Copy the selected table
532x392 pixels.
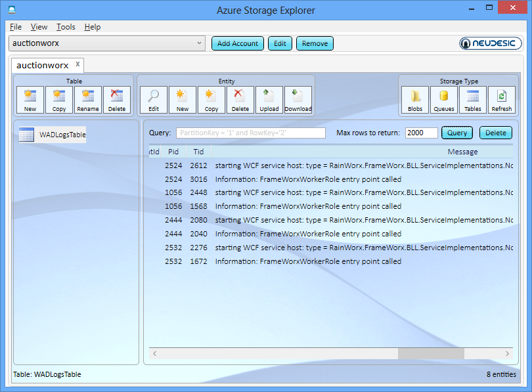click(59, 100)
